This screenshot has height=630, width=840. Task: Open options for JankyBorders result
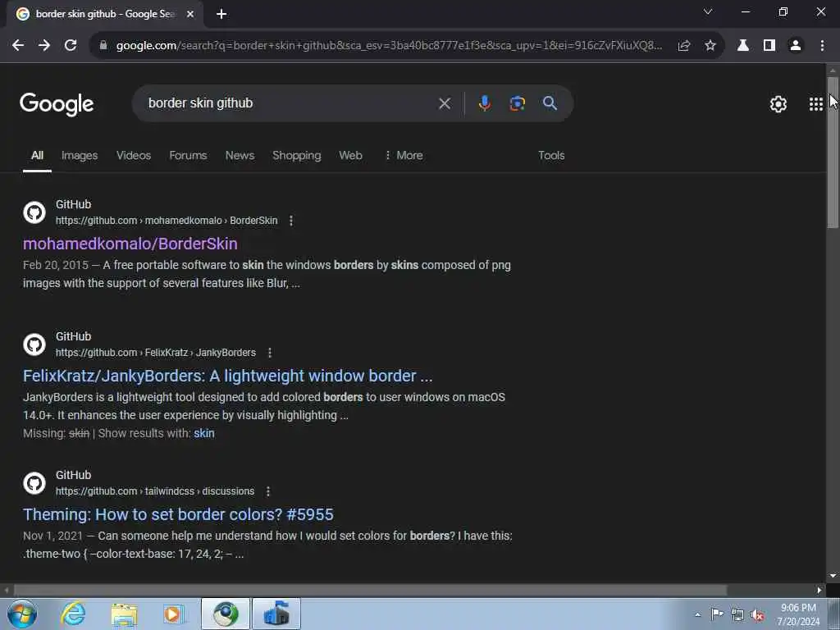269,353
